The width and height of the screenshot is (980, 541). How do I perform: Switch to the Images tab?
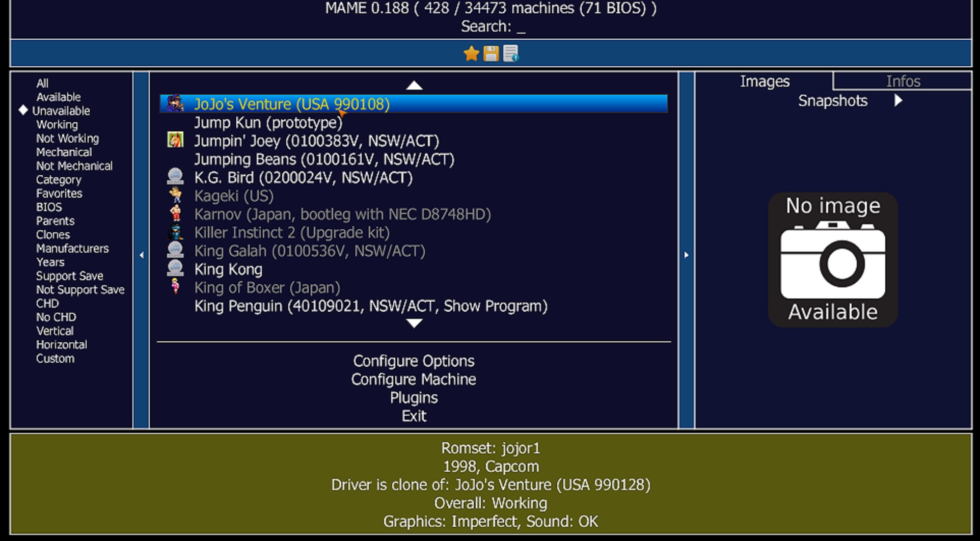tap(764, 82)
